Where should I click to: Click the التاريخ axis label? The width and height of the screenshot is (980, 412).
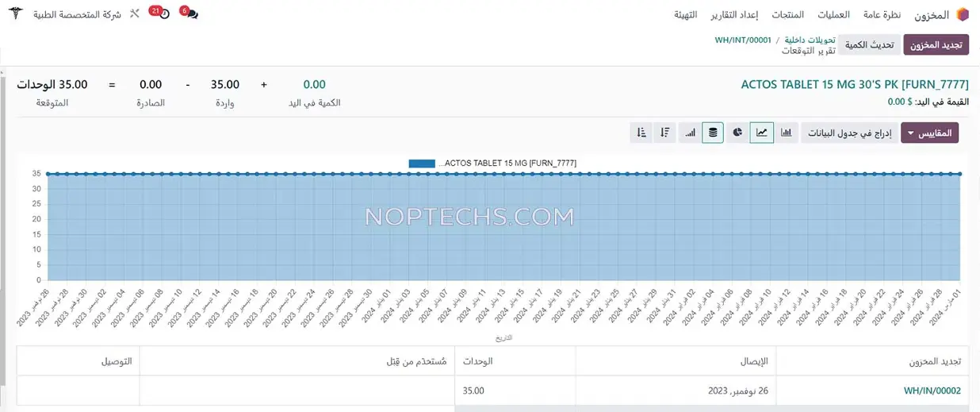[503, 337]
